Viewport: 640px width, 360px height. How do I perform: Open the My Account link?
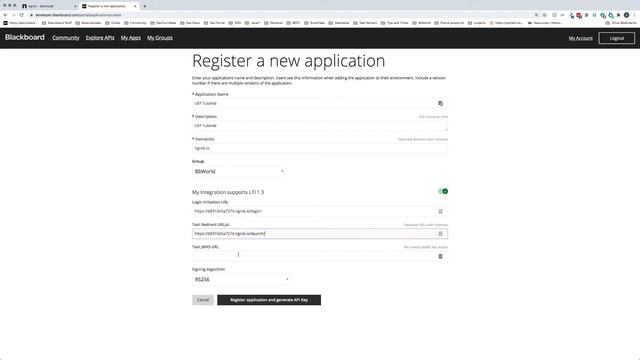click(580, 38)
